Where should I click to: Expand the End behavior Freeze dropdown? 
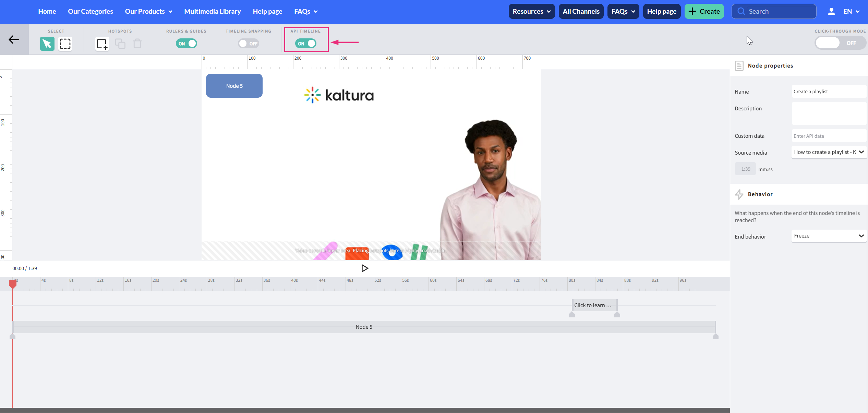828,236
